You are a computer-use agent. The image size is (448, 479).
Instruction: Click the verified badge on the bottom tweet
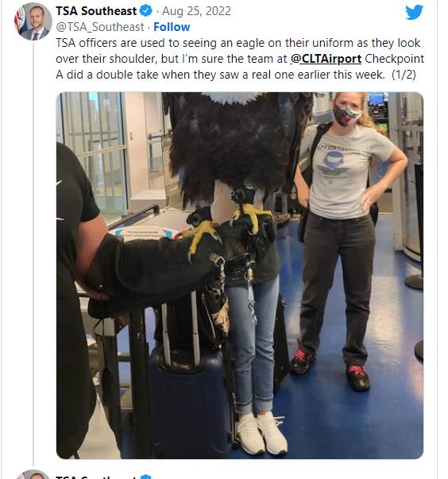click(145, 477)
